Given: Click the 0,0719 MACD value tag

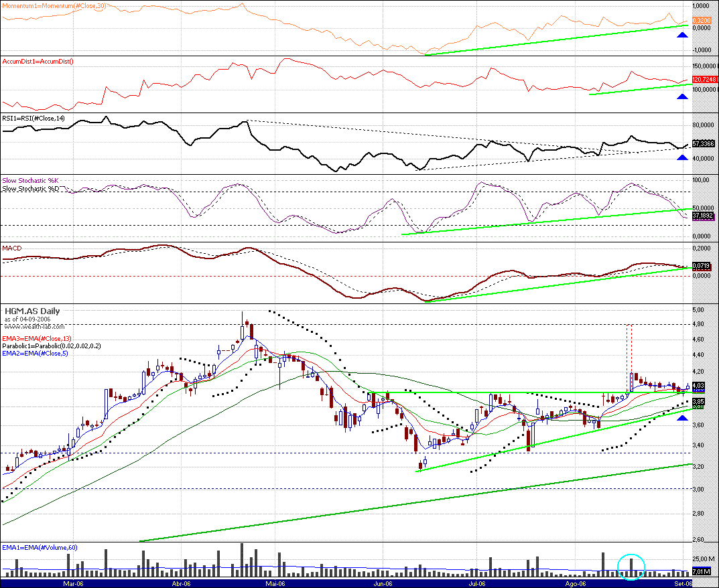Looking at the screenshot, I should [x=702, y=265].
